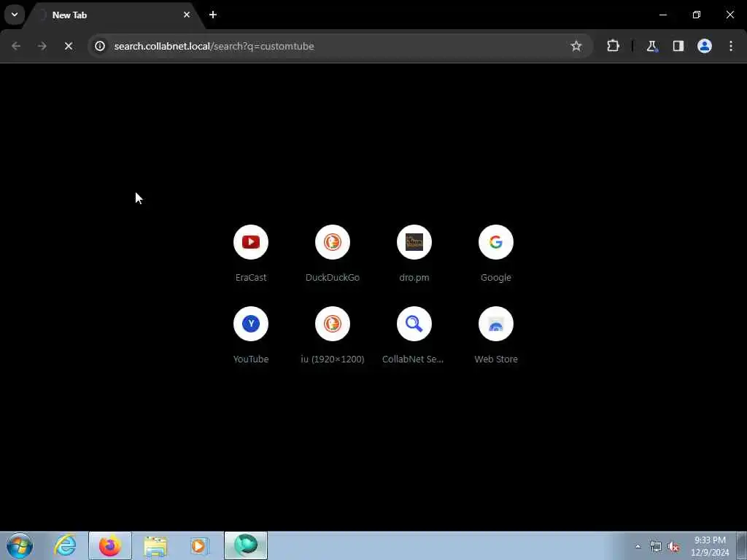Screen dimensions: 747x560
Task: Toggle the side panel
Action: point(678,46)
